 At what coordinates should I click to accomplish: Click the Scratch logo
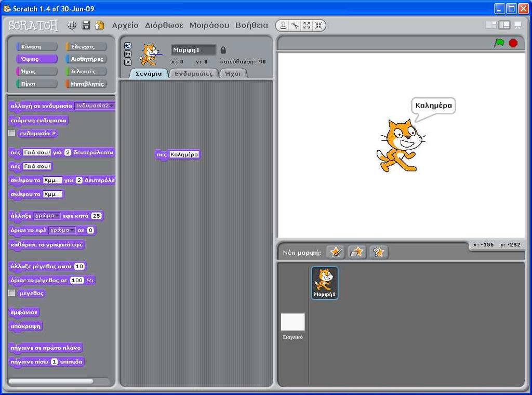33,25
